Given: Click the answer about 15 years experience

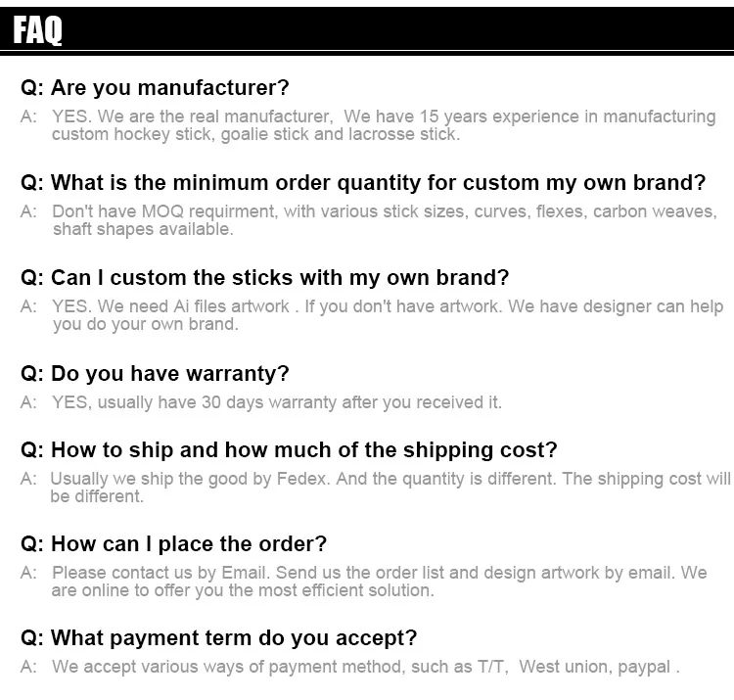Looking at the screenshot, I should point(368,125).
